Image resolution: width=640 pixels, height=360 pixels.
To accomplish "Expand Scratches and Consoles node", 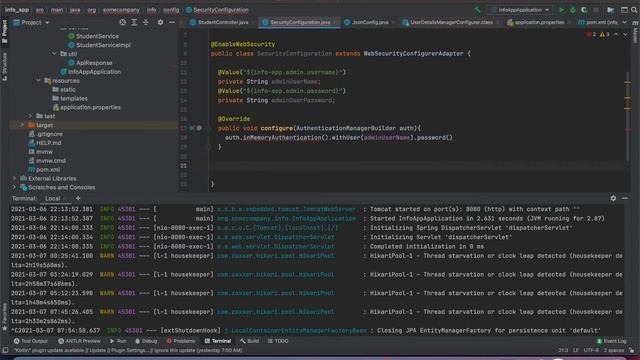I will (14, 187).
